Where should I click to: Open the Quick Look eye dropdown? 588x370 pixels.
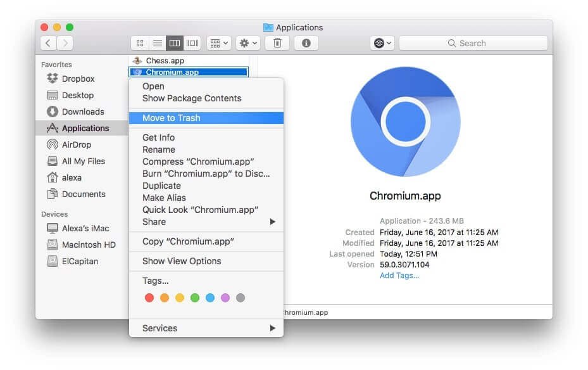pos(382,43)
